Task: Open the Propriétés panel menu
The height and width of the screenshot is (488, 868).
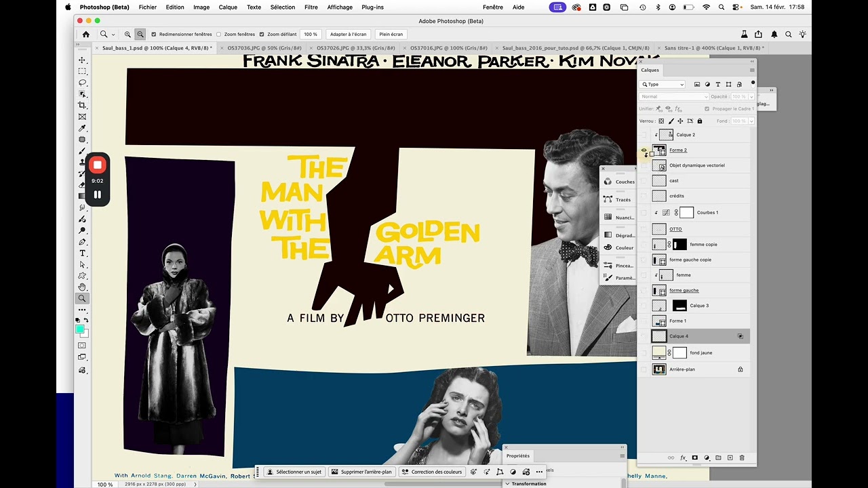Action: 622,455
